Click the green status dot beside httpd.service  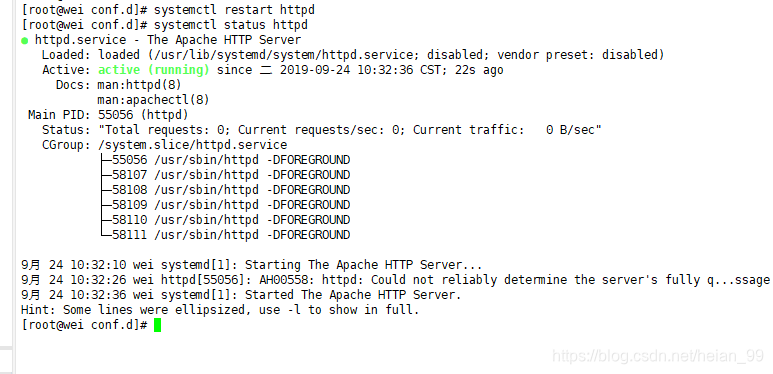tap(25, 41)
